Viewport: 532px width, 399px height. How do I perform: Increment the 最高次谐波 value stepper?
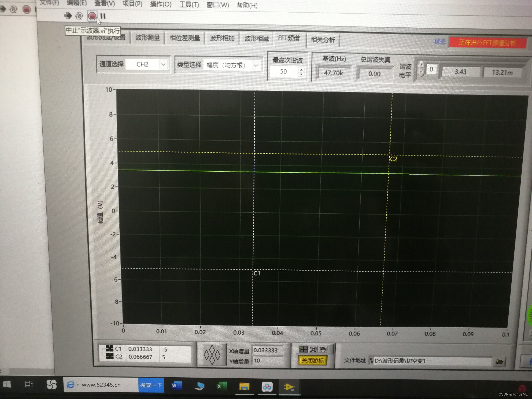click(301, 70)
